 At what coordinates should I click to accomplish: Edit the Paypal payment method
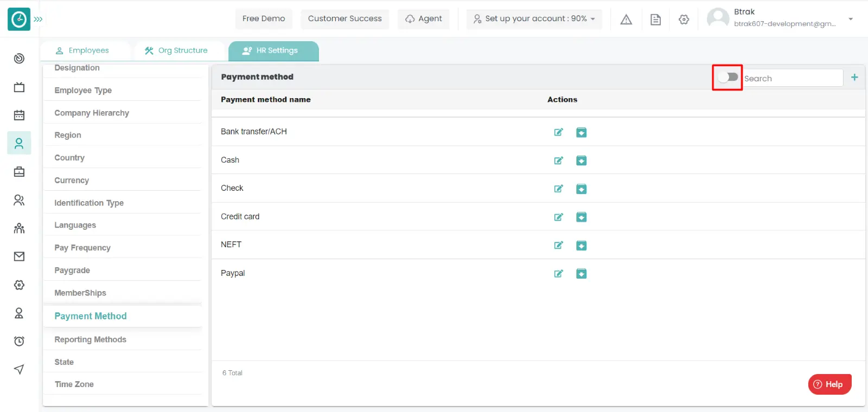click(558, 274)
